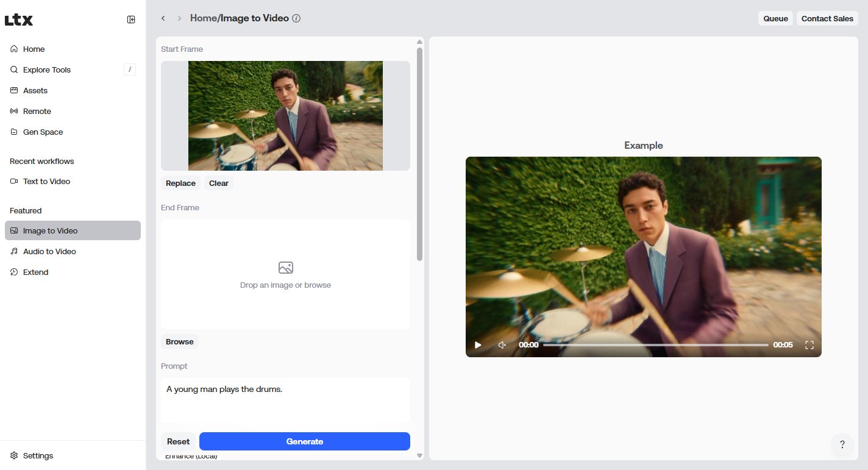Screen dimensions: 868x470
Task: Click Contact Sales
Action: pos(827,18)
